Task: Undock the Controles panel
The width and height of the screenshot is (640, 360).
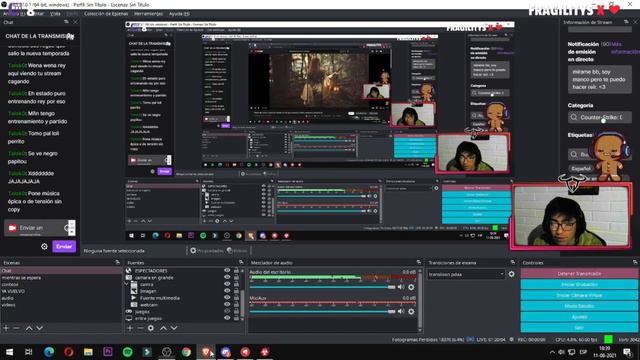Action: [x=635, y=262]
